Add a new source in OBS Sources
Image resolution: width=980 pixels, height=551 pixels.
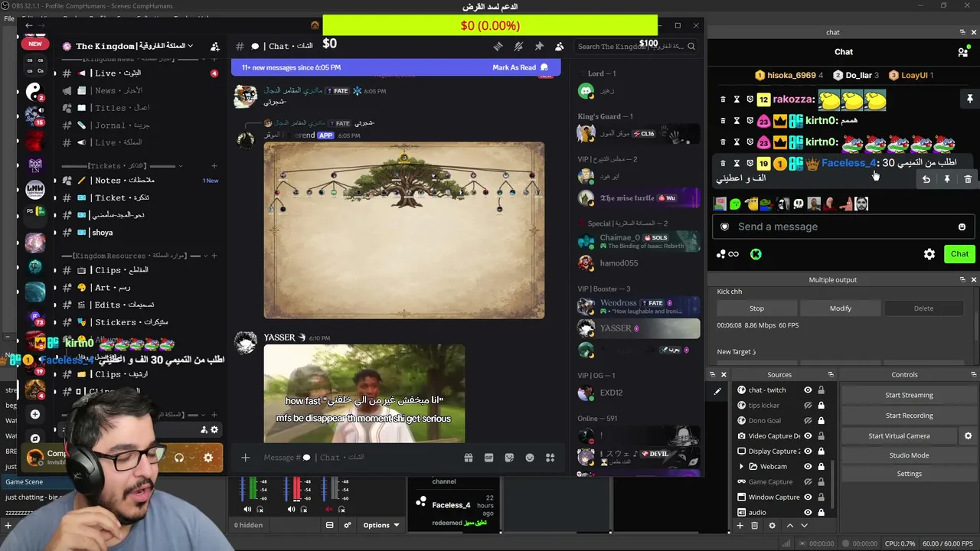740,526
